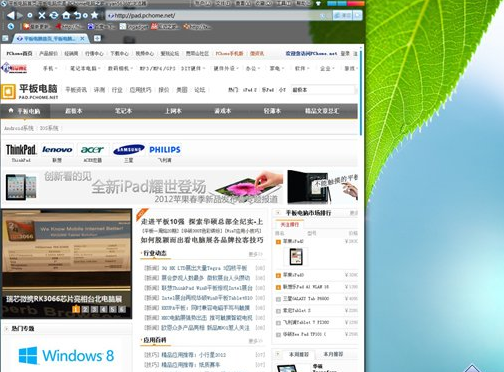Open the 论坛 sub-navigation link
504x372 pixels.
pyautogui.click(x=200, y=90)
